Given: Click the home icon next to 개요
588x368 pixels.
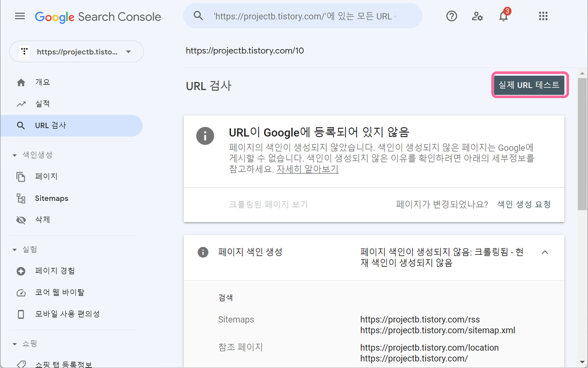Looking at the screenshot, I should 21,82.
